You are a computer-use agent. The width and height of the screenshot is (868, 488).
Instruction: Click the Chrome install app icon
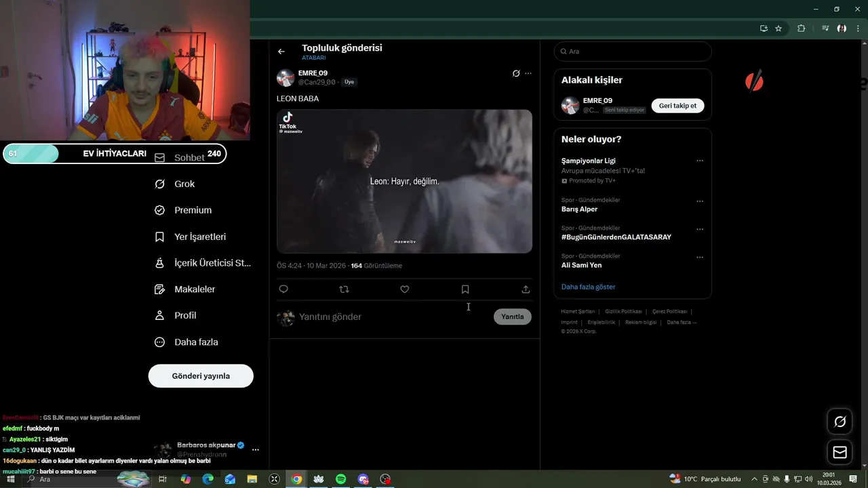764,28
